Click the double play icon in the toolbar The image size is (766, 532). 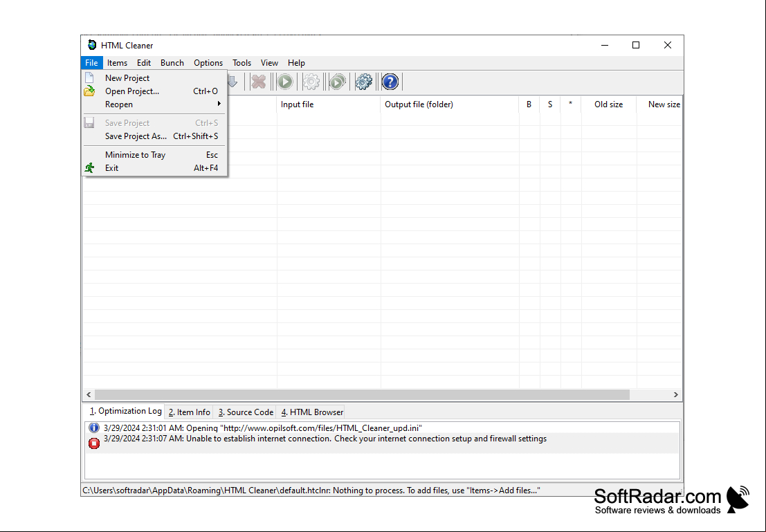click(x=337, y=82)
